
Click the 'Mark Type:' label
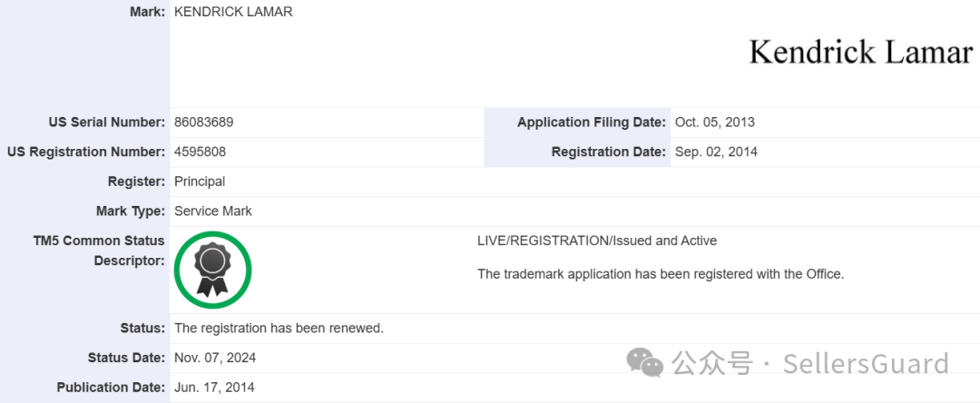[x=132, y=211]
